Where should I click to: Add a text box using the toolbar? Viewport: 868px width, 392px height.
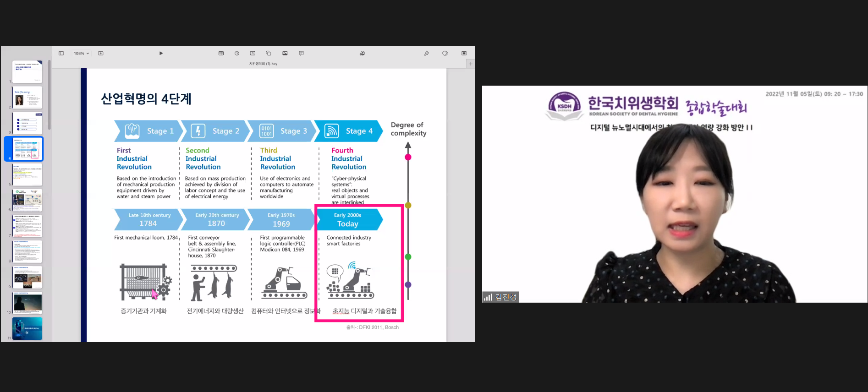253,54
